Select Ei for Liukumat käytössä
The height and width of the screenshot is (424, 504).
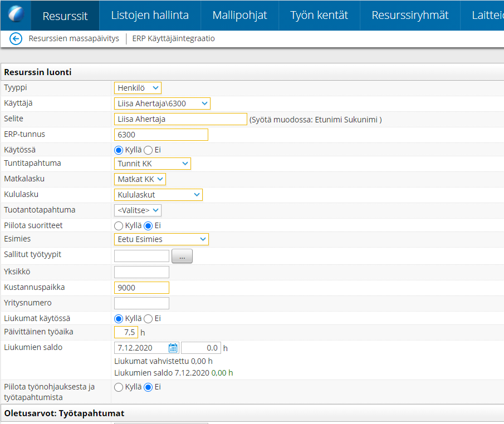pyautogui.click(x=148, y=319)
